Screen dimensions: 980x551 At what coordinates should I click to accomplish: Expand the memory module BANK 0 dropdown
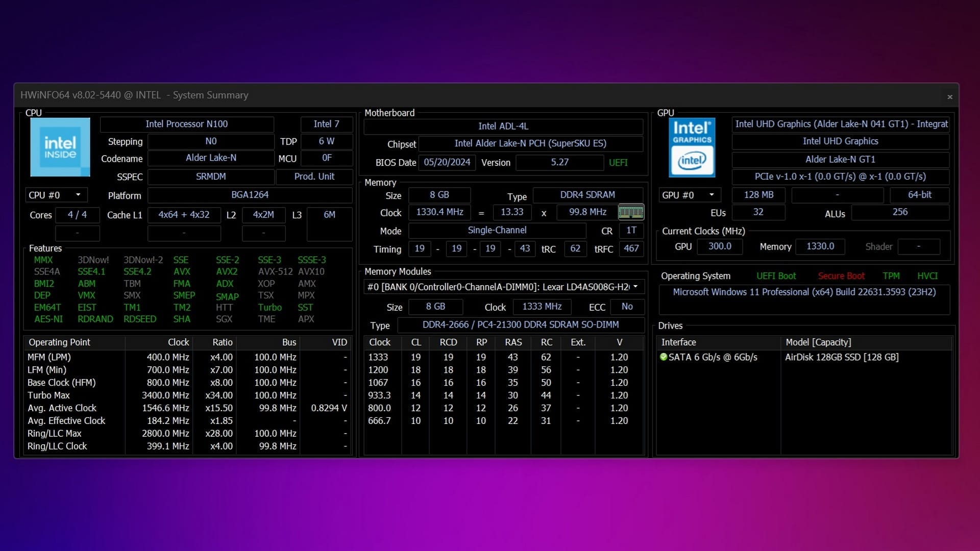click(635, 287)
